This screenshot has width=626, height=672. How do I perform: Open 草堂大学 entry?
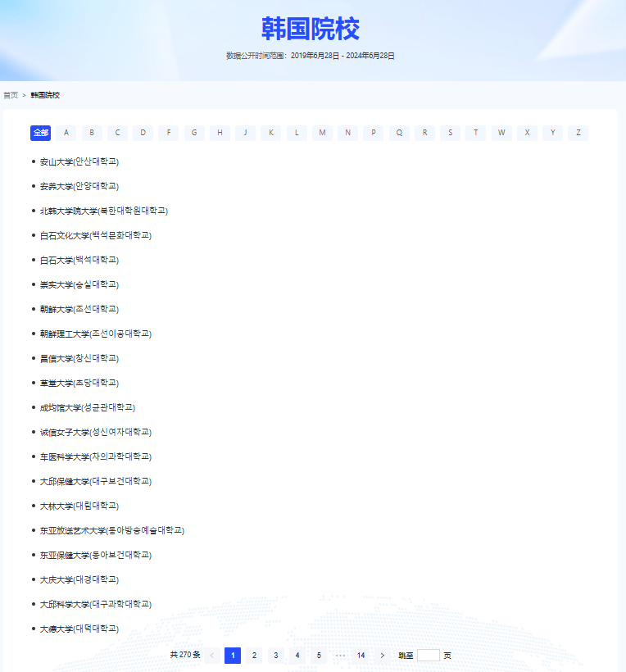(x=79, y=383)
